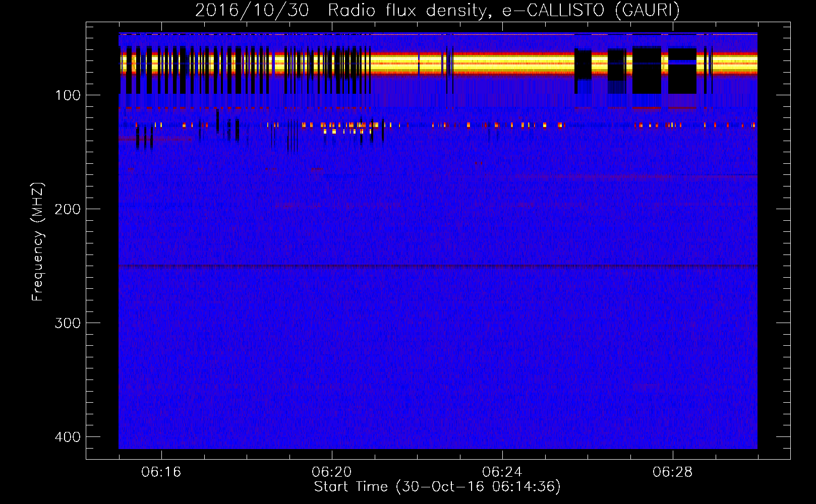Click the 'Start Time (30-Oct-16 06:14:36)' label
This screenshot has width=816, height=504.
coord(437,487)
